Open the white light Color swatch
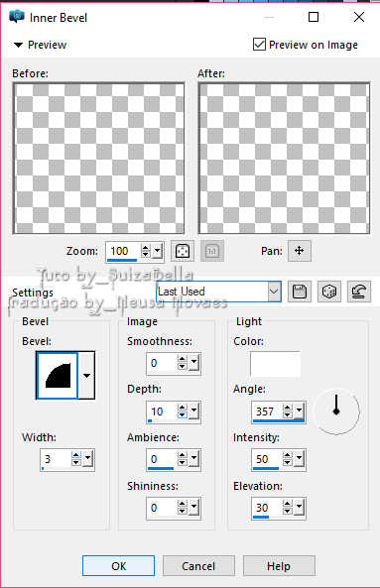Screen dimensions: 380x588 click(x=276, y=364)
